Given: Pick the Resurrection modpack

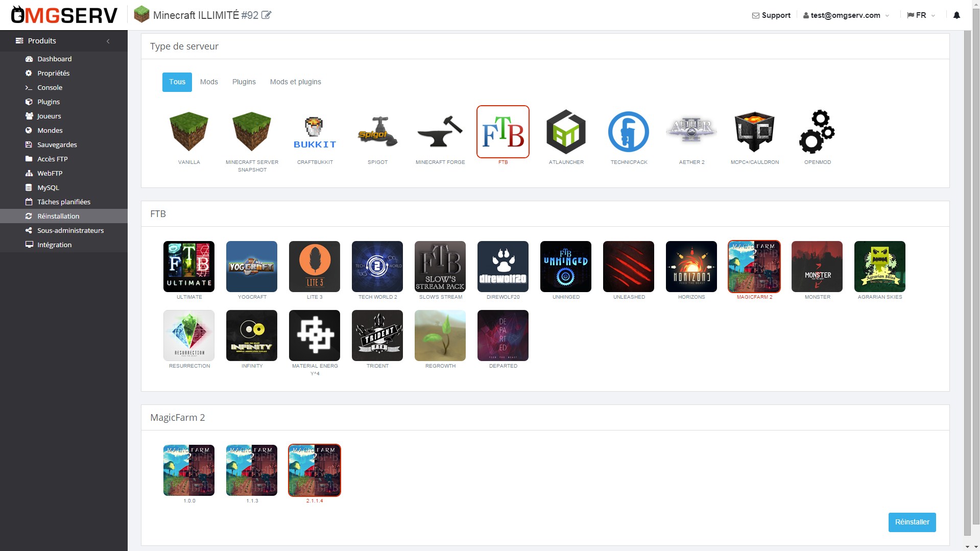Looking at the screenshot, I should pyautogui.click(x=189, y=336).
